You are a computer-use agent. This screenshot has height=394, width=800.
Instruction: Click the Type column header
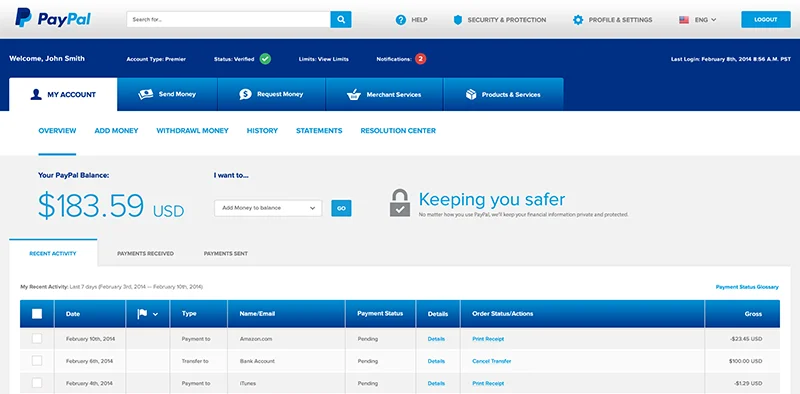click(189, 313)
